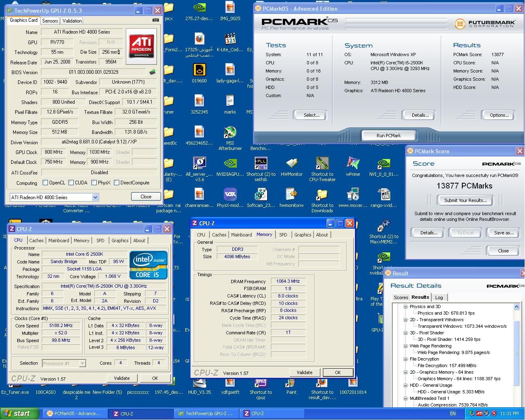Click the Intel Core i5 logo in CPU-Z
Viewport: 525px width, 420px height.
point(148,265)
